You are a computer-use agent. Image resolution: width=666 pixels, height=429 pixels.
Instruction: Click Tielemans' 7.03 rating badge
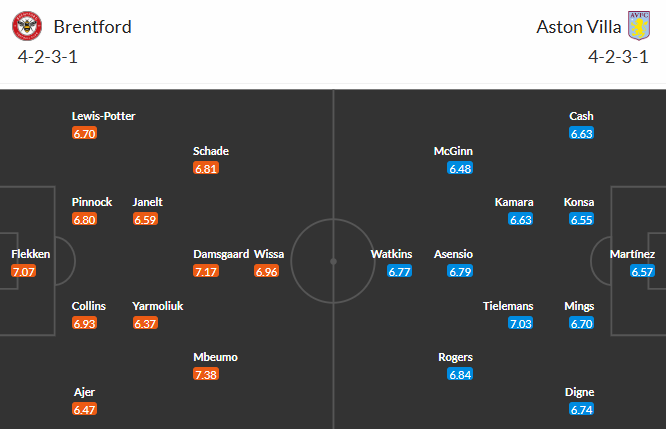pyautogui.click(x=521, y=323)
